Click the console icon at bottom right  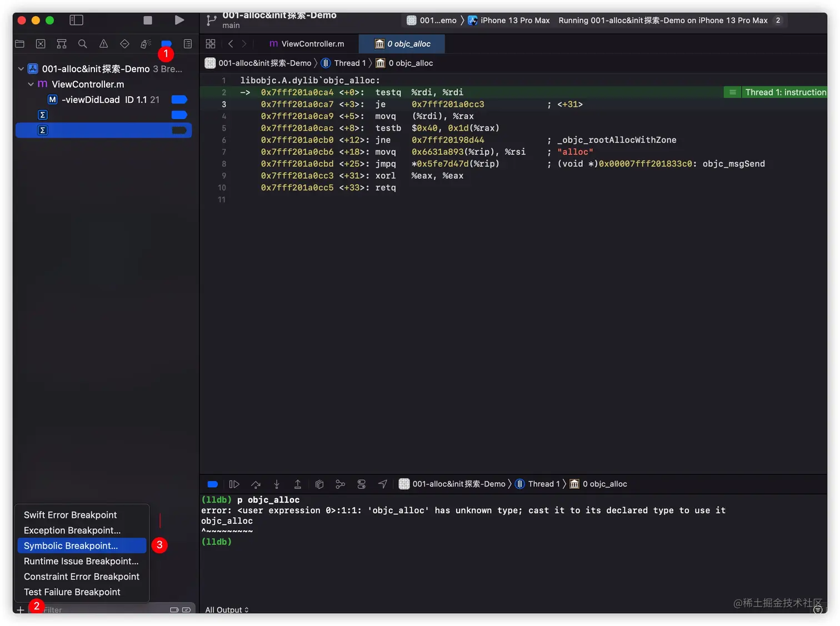(x=818, y=609)
